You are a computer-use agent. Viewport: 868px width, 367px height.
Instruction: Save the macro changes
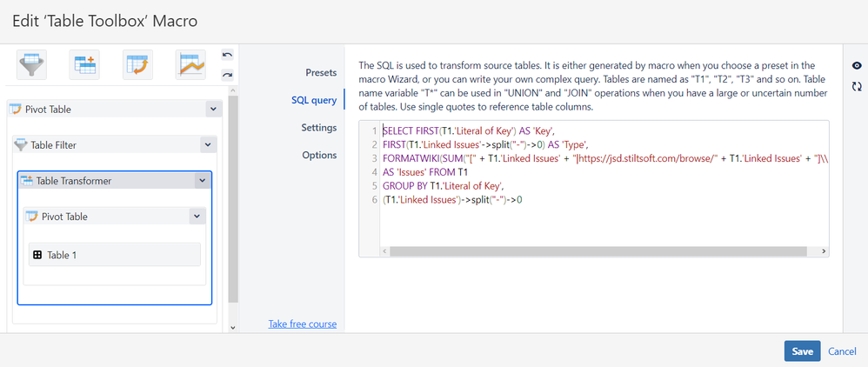click(802, 351)
